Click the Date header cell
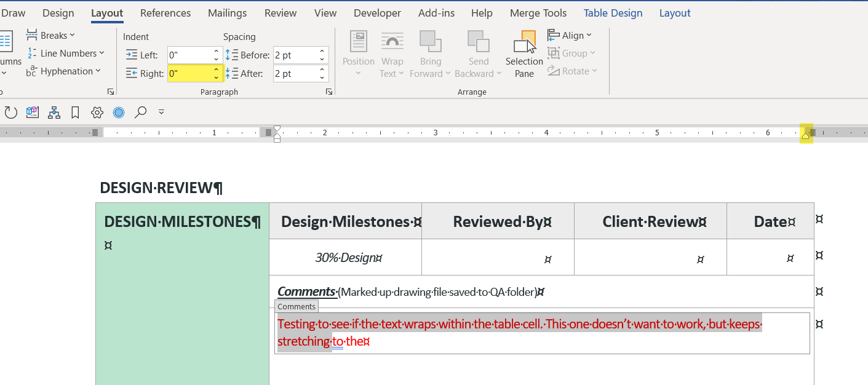 770,221
